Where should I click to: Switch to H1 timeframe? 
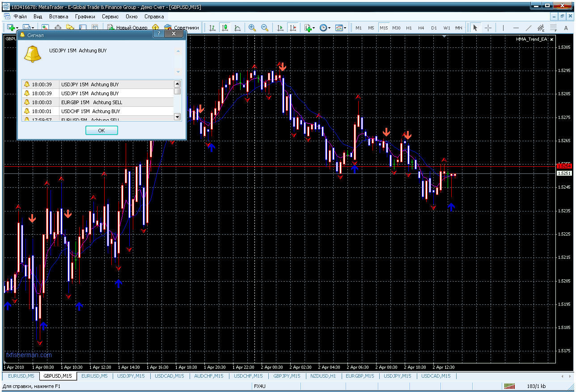[x=409, y=28]
